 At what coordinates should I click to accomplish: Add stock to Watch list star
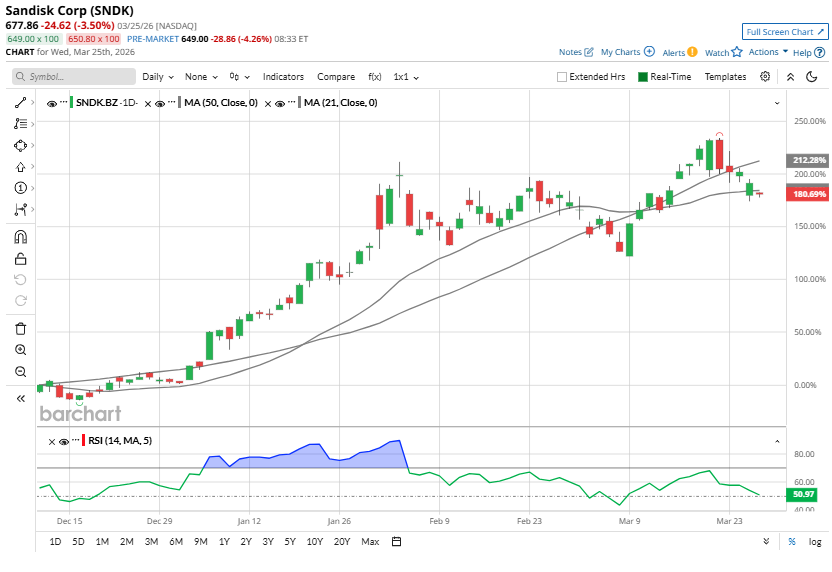(x=736, y=52)
